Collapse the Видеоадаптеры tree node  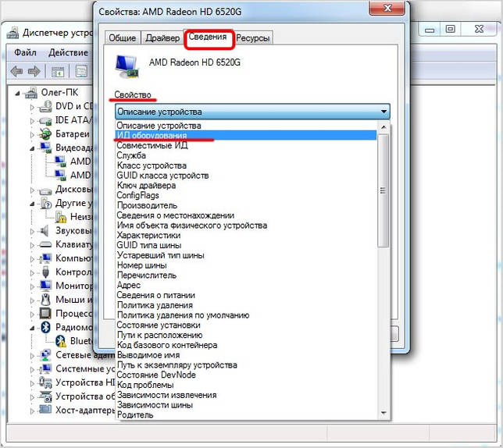tap(32, 148)
